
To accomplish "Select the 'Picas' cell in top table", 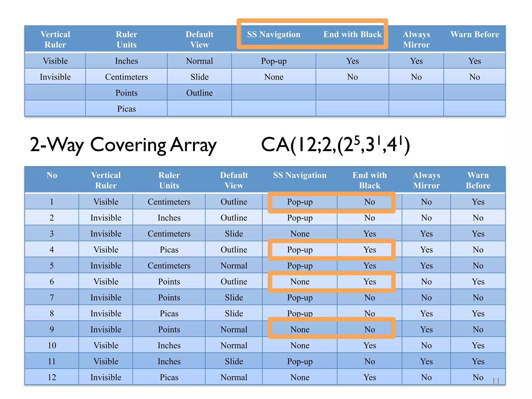I will (126, 109).
